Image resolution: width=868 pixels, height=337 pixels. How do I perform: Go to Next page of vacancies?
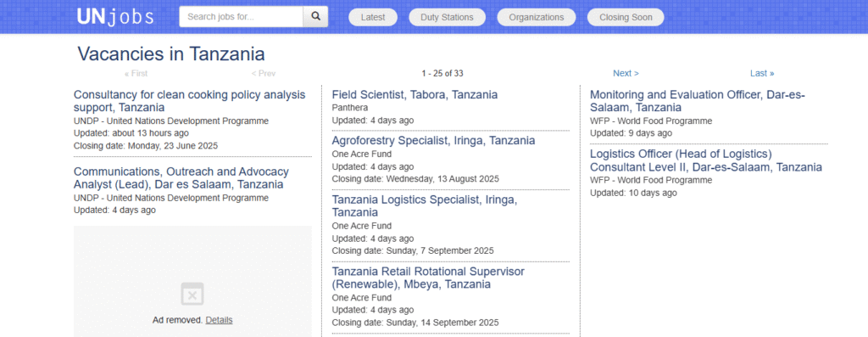[x=626, y=73]
